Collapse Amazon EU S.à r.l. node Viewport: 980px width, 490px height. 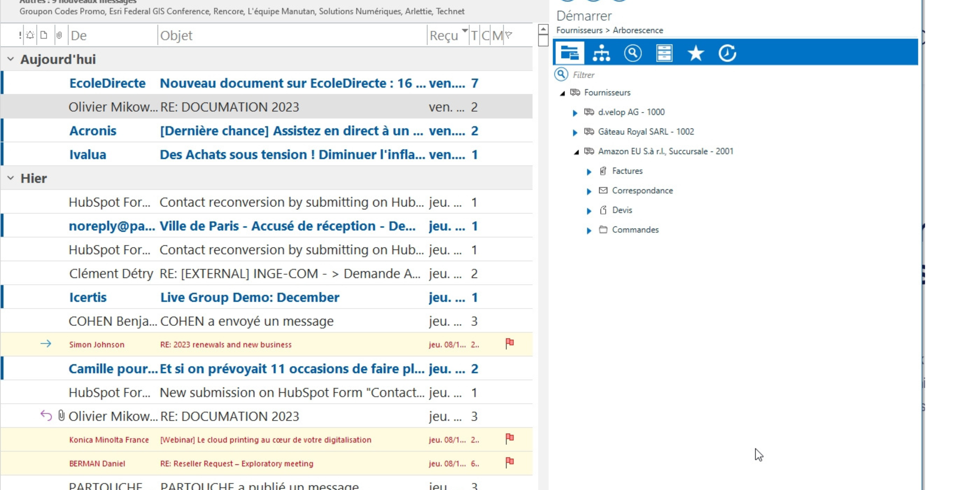[x=576, y=152]
